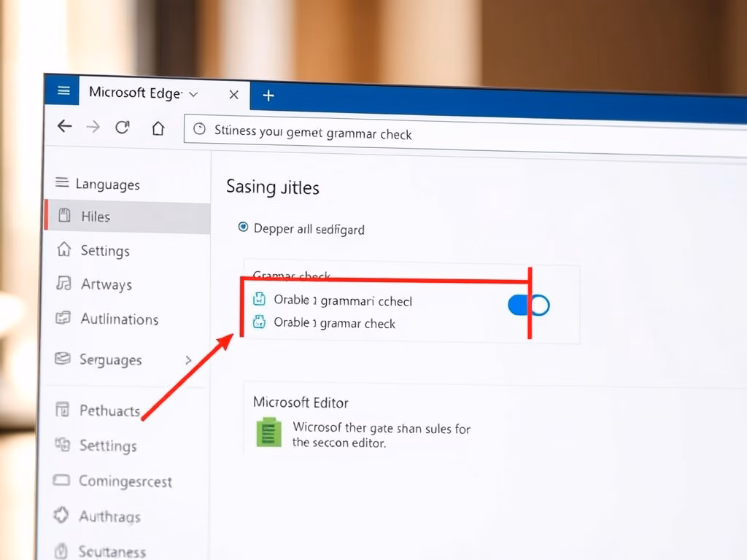Click the Languages list icon in sidebar
Screen dimensions: 747x560
coord(62,182)
